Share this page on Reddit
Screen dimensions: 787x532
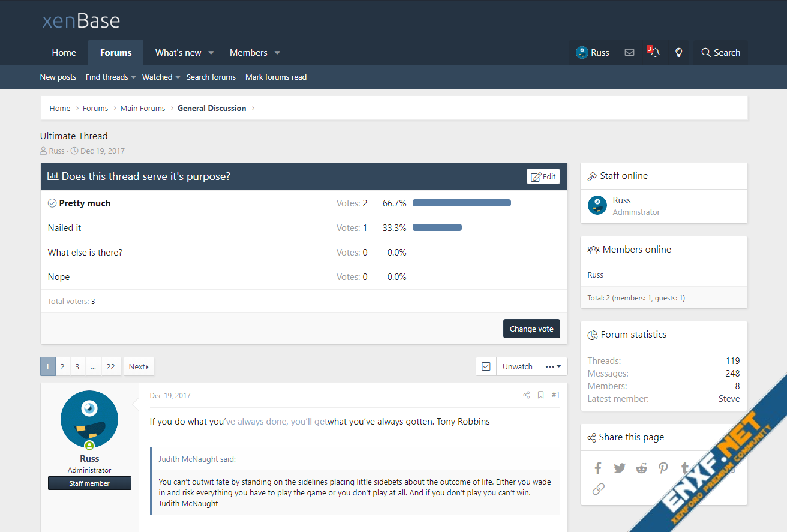(x=641, y=468)
